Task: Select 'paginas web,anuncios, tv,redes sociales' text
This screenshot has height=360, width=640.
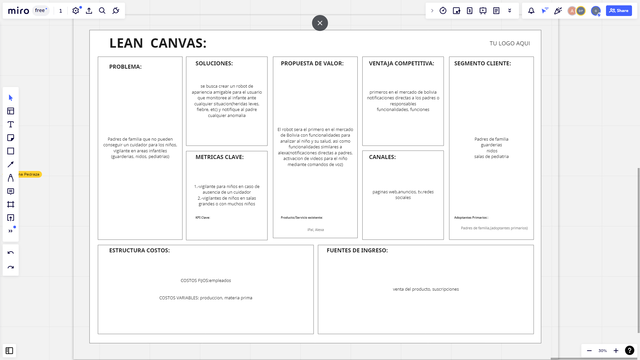Action: (403, 195)
